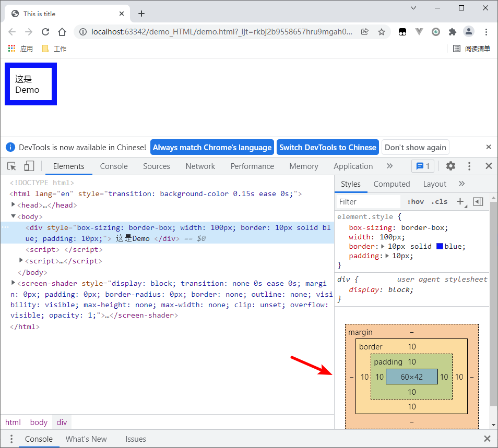Show more sidebar tabs chevron
The height and width of the screenshot is (448, 498).
point(462,184)
